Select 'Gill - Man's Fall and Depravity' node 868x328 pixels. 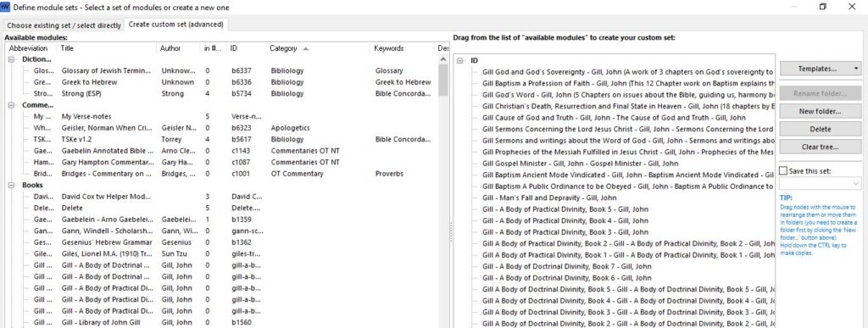pos(549,198)
